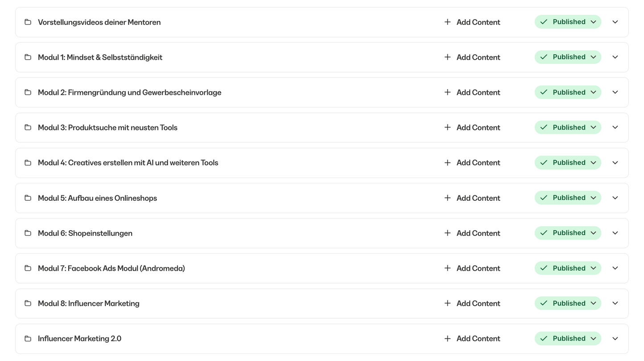
Task: Click plus icon in Modul 6 Shopeinstellungen row
Action: (447, 233)
